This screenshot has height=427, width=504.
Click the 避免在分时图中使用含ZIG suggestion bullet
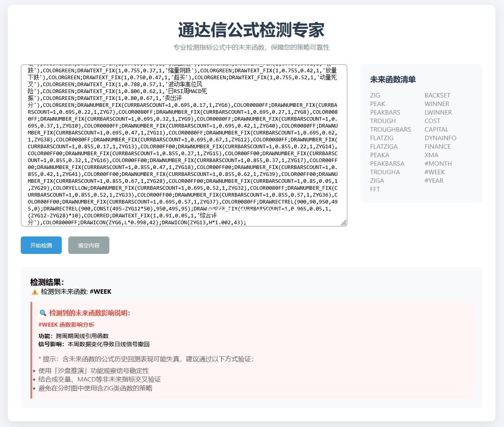coord(95,388)
